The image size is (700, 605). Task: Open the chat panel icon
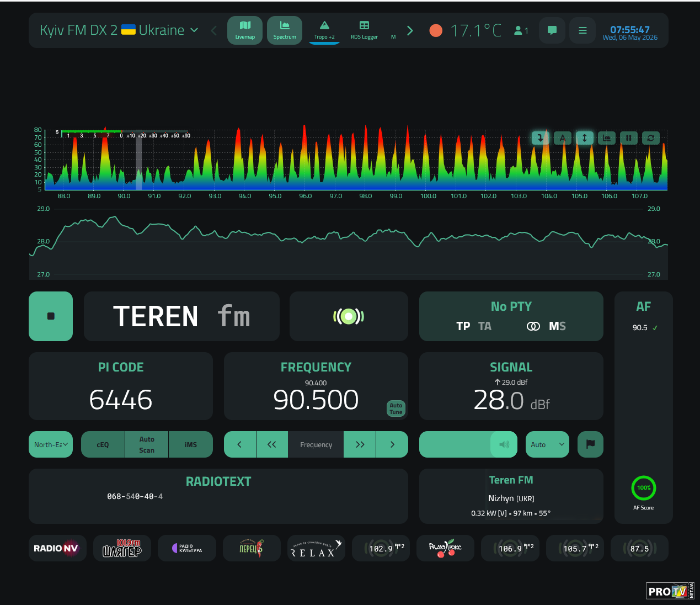[x=552, y=30]
